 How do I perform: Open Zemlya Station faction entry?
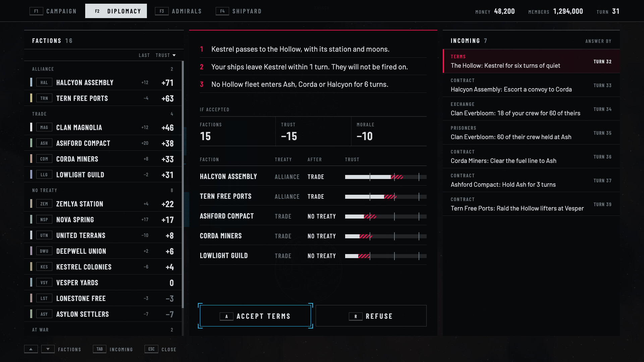tap(103, 204)
